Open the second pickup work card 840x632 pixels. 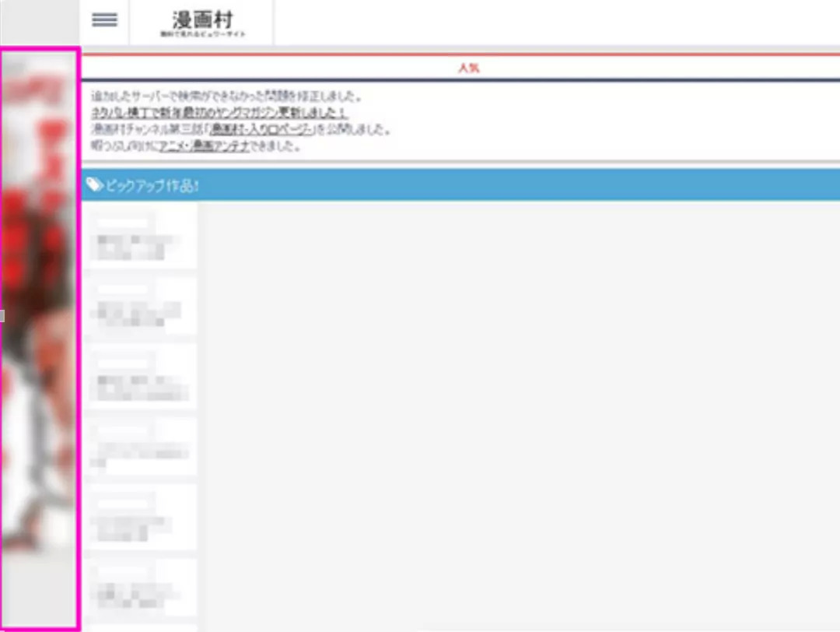[x=141, y=306]
